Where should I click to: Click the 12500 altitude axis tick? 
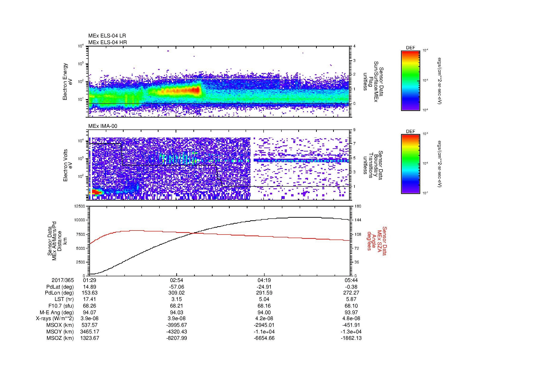80,206
